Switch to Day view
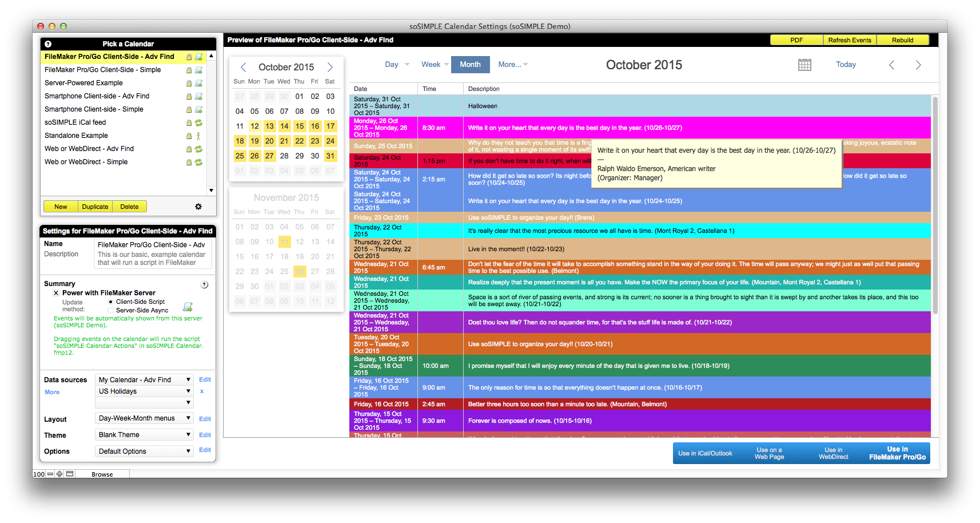 pos(392,65)
